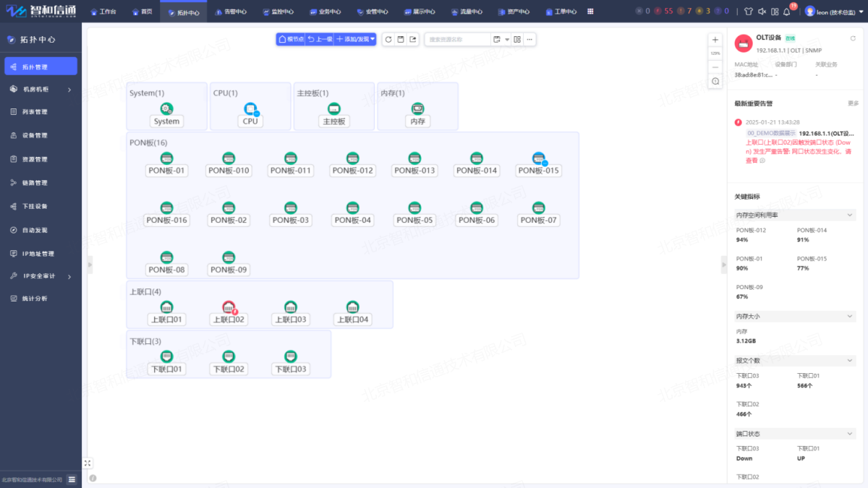Image resolution: width=868 pixels, height=488 pixels.
Task: Click the export icon in topology toolbar
Action: (x=413, y=39)
